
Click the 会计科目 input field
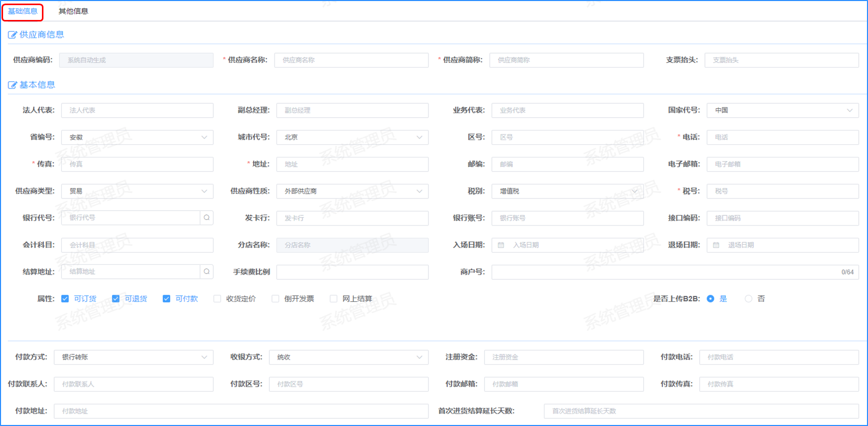pos(137,245)
